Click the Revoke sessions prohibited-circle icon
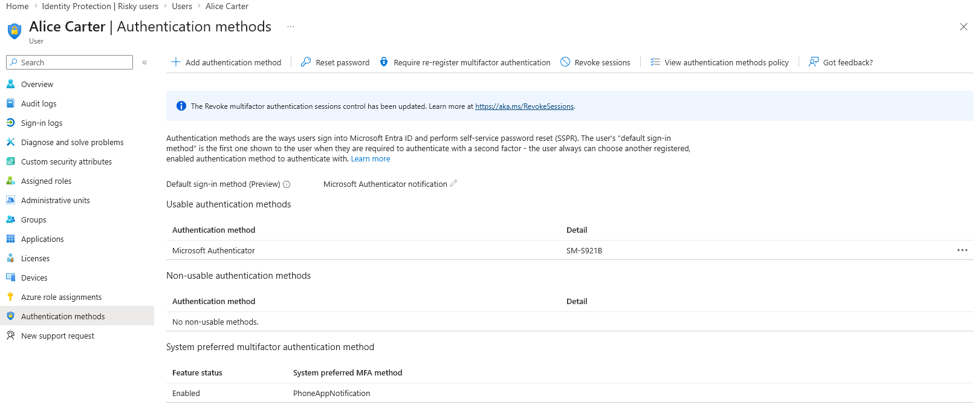The width and height of the screenshot is (980, 419). tap(565, 62)
